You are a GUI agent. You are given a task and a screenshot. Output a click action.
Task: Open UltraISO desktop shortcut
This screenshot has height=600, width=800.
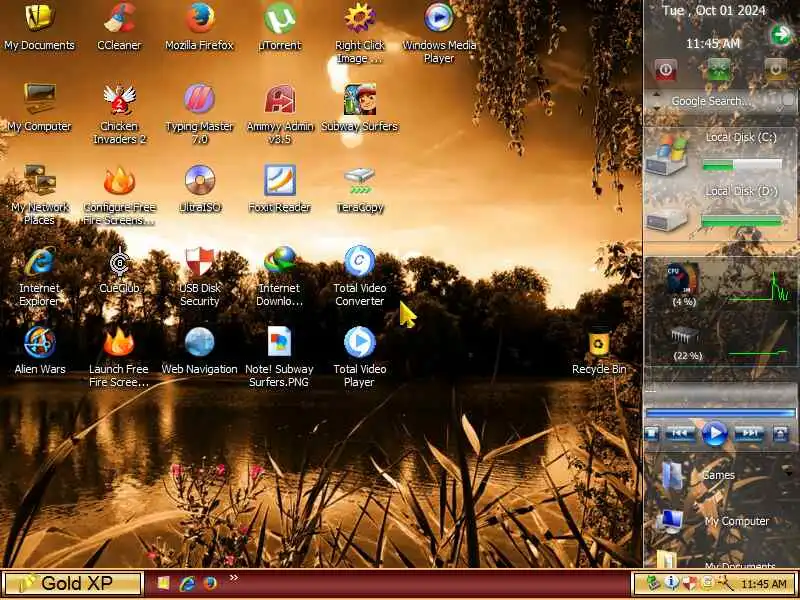pos(199,188)
